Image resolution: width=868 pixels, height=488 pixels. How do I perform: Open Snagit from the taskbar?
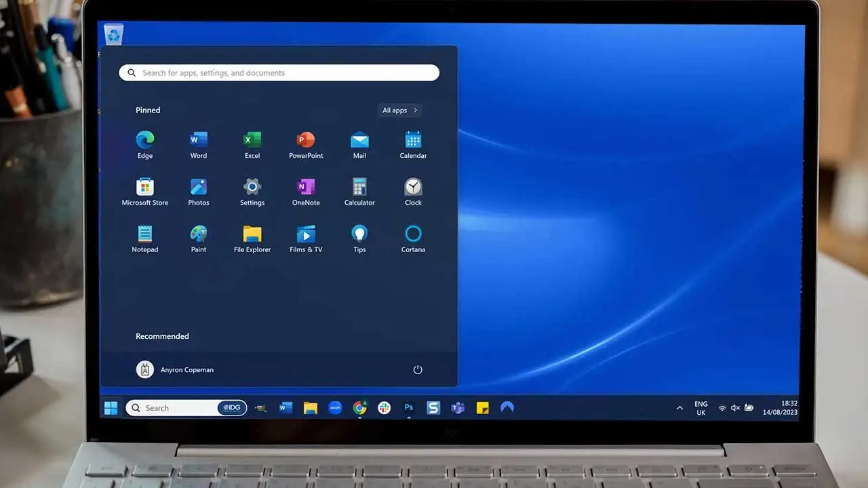[433, 407]
